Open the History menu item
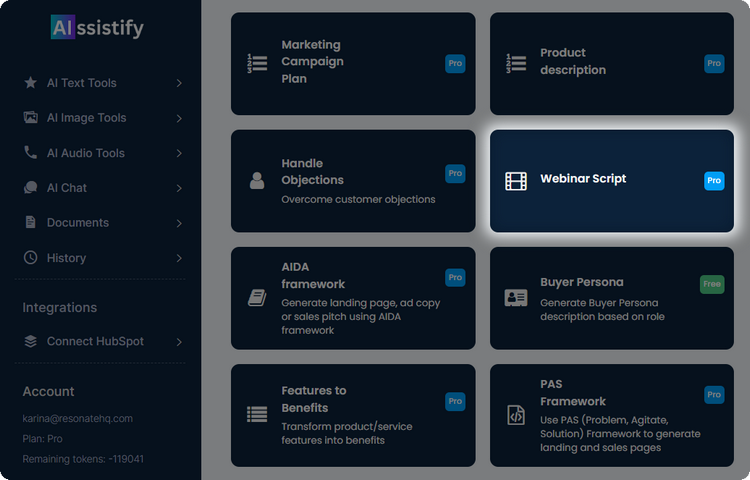This screenshot has height=480, width=750. click(x=66, y=257)
